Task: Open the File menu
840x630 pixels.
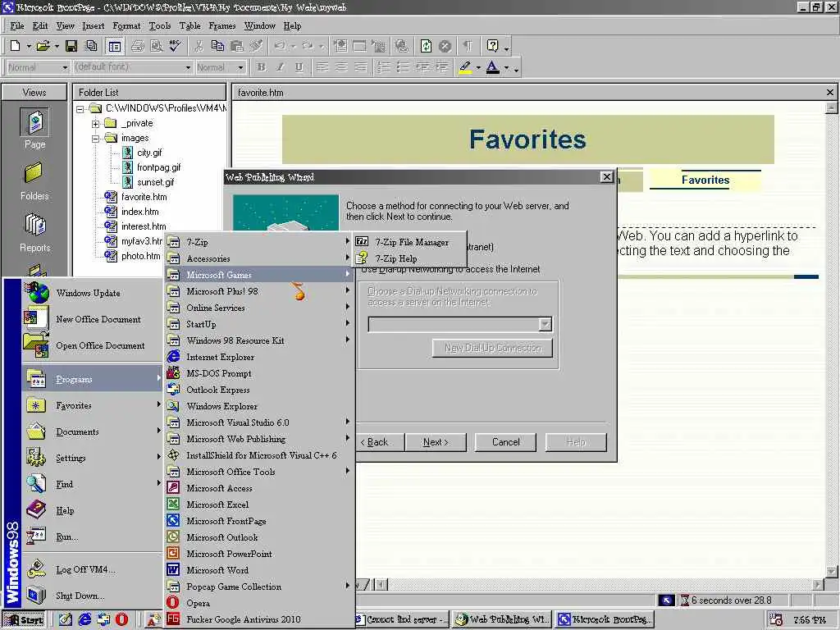Action: 17,25
